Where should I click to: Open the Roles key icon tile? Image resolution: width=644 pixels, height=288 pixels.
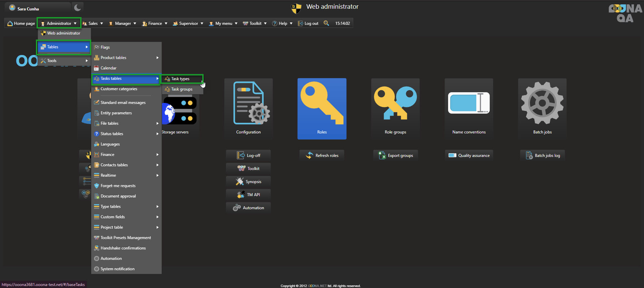click(322, 109)
